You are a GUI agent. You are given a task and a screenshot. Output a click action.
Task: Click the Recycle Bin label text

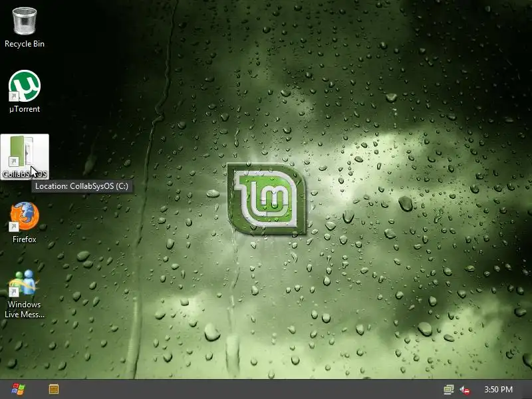point(25,44)
